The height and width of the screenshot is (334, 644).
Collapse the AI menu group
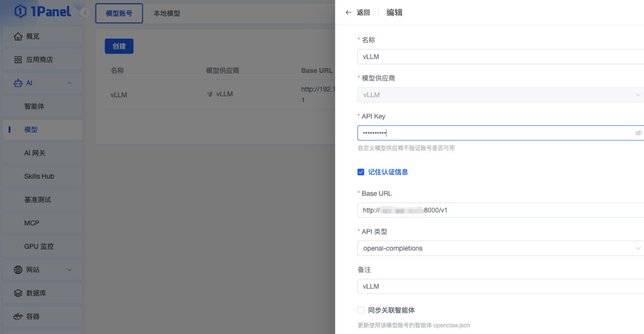click(70, 83)
